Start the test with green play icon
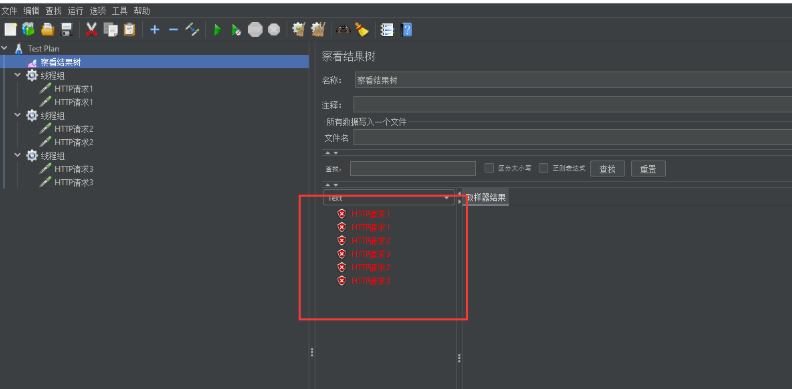Screen dimensions: 792x389 (217, 30)
